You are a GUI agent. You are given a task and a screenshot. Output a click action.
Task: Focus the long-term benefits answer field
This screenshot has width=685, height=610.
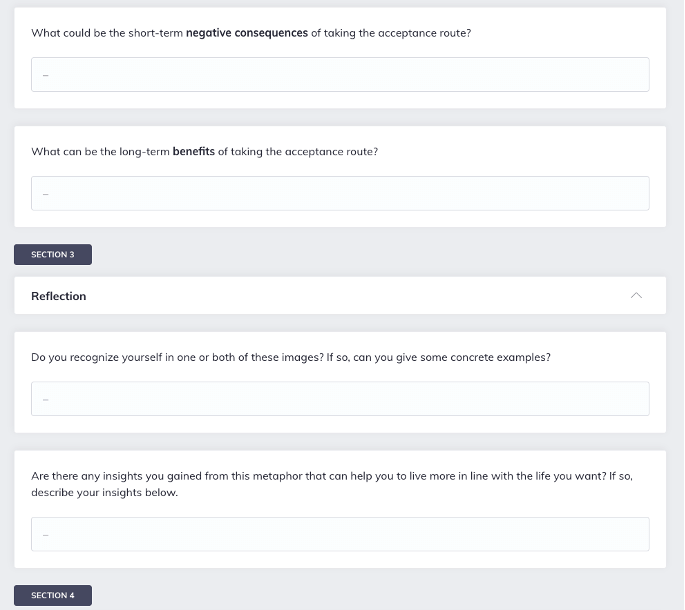(340, 193)
